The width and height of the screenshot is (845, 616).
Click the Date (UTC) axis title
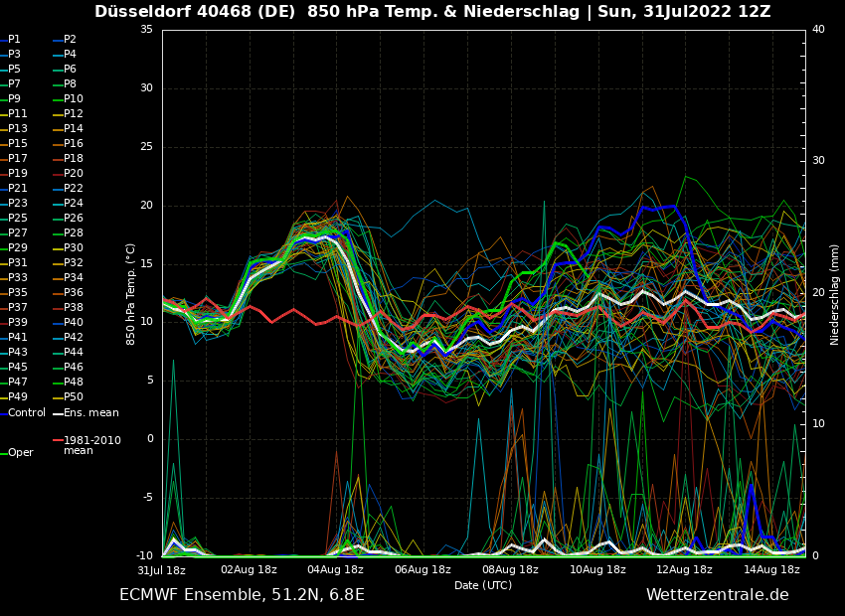pyautogui.click(x=483, y=585)
